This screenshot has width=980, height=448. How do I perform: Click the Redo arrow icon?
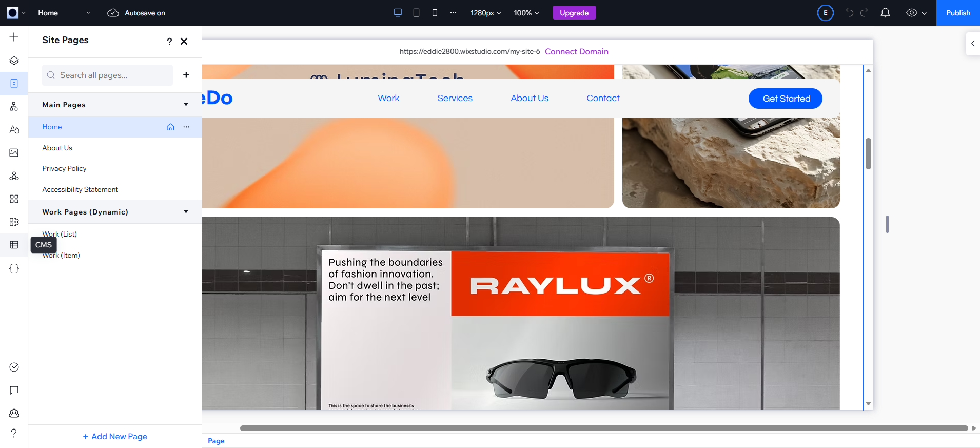864,13
